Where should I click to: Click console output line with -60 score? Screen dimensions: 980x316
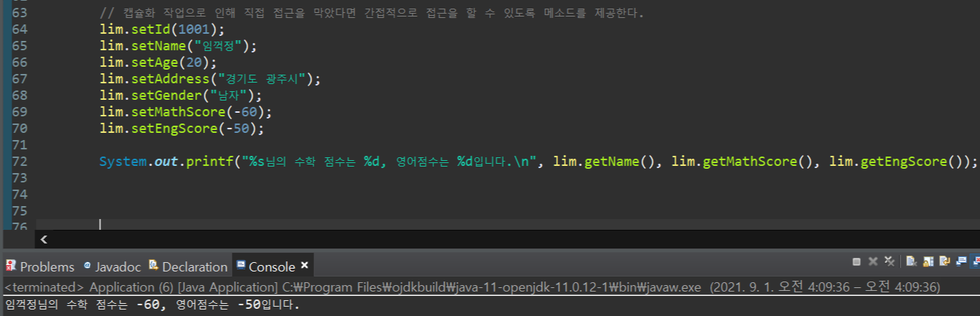point(151,305)
